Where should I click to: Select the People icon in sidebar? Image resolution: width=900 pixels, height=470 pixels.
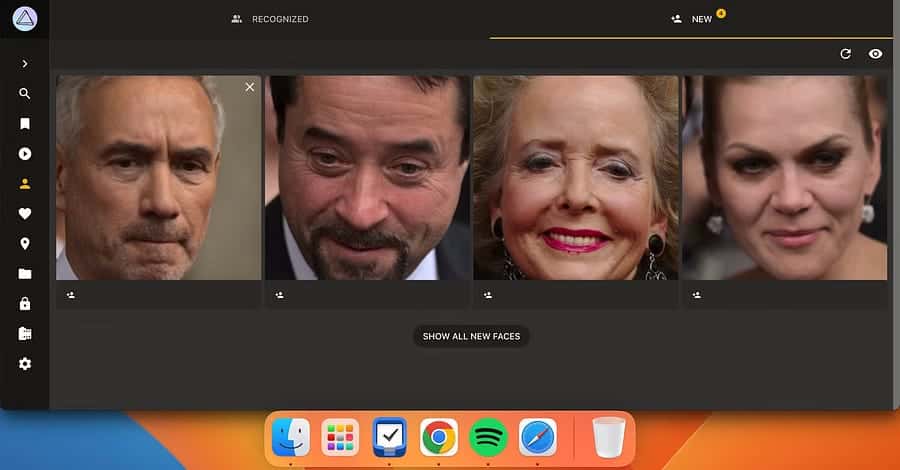coord(25,184)
